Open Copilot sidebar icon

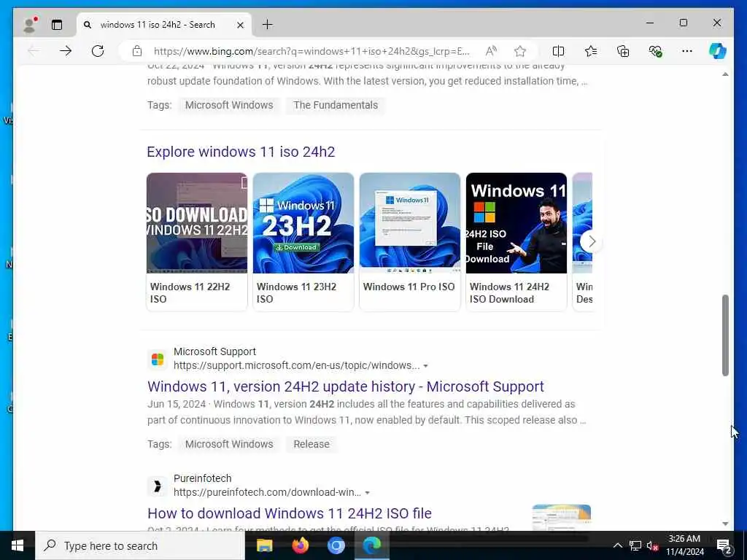coord(718,51)
